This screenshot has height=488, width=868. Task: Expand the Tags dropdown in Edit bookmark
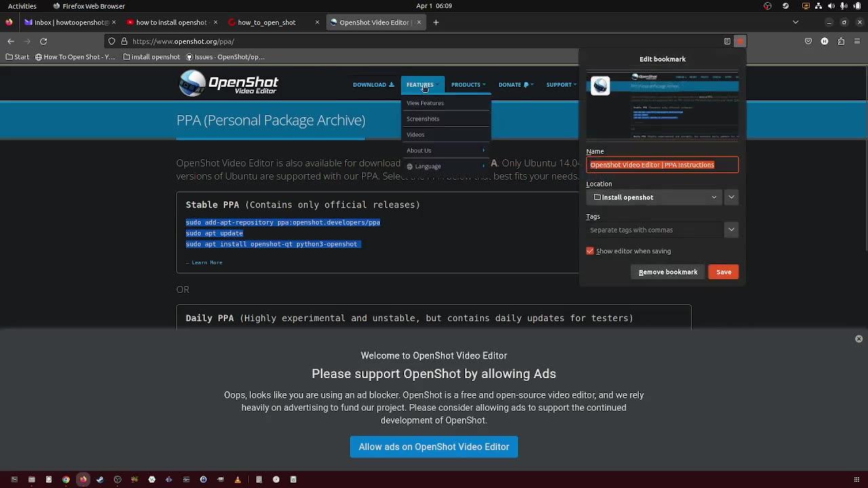[731, 230]
